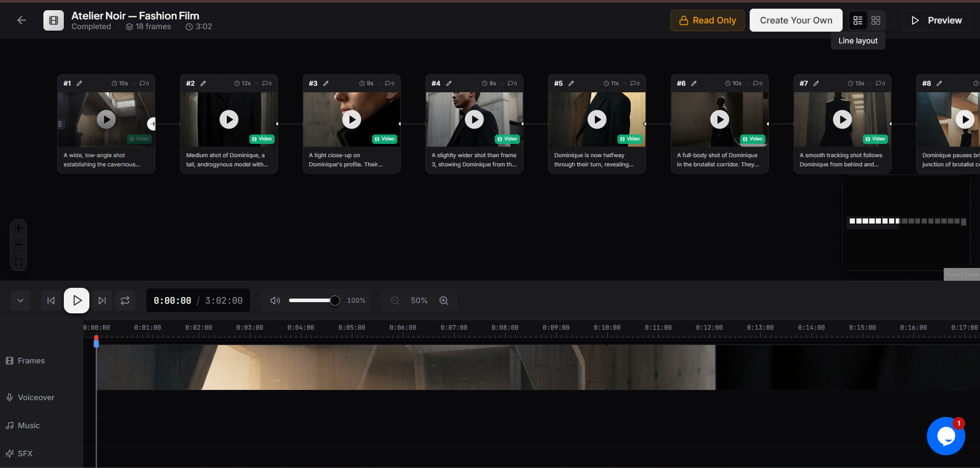The height and width of the screenshot is (468, 980).
Task: Select the line layout icon
Action: click(x=857, y=20)
